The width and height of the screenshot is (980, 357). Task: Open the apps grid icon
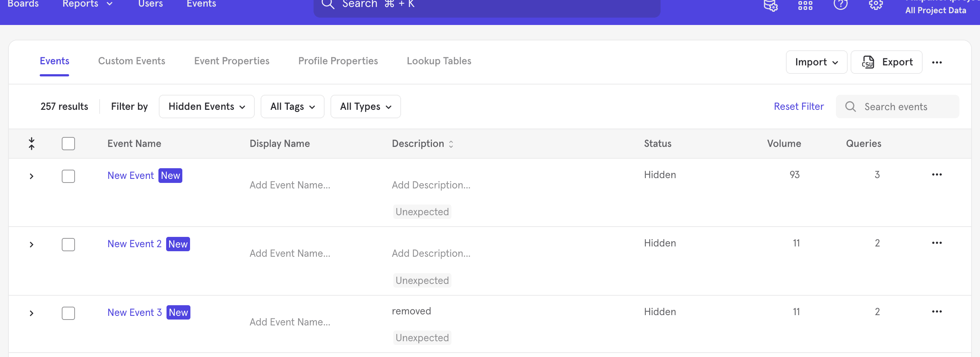[x=805, y=5]
